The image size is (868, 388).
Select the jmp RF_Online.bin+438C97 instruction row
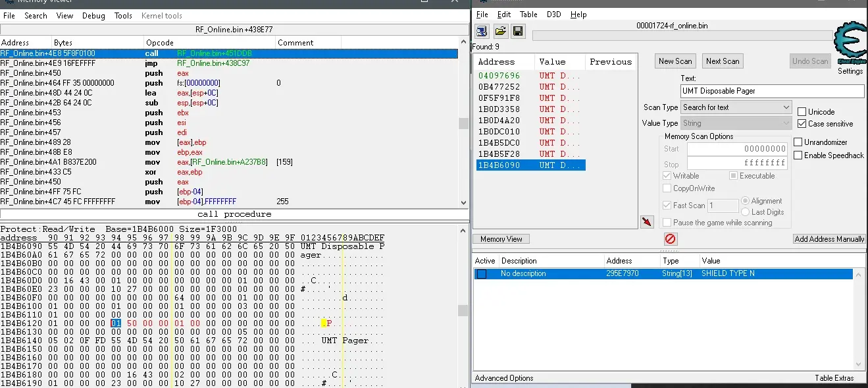(229, 63)
